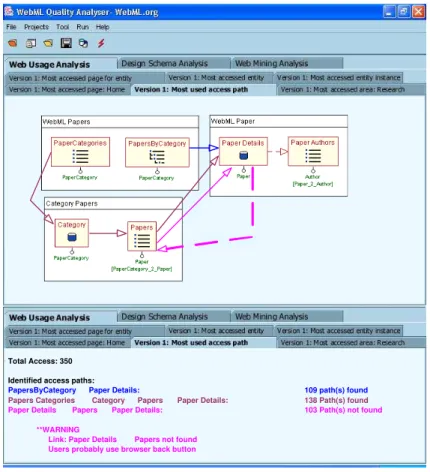The image size is (430, 472).
Task: Open Most accessed page: Home tab, diagram panel
Action: (67, 90)
